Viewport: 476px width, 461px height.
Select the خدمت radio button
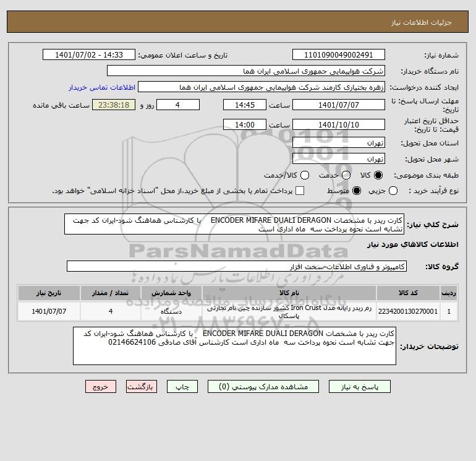346,175
